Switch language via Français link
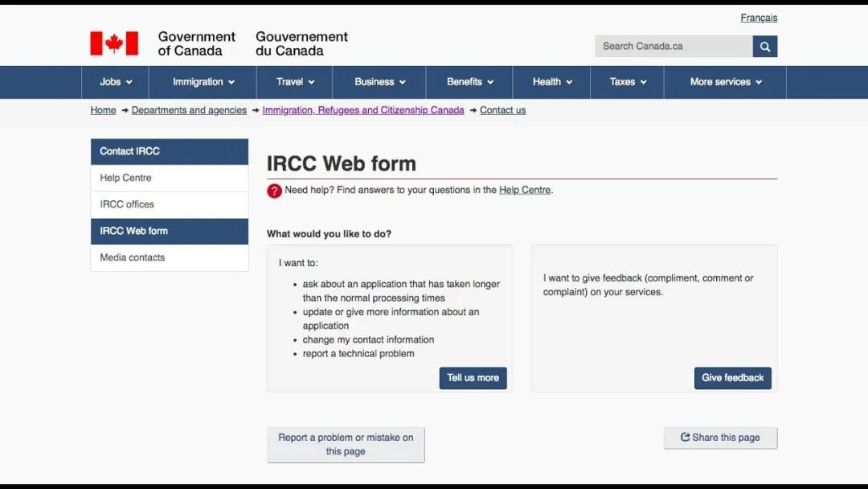 pyautogui.click(x=759, y=18)
